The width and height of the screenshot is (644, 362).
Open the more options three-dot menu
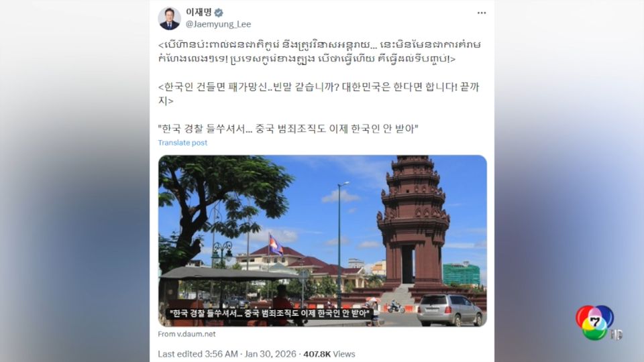click(x=482, y=13)
